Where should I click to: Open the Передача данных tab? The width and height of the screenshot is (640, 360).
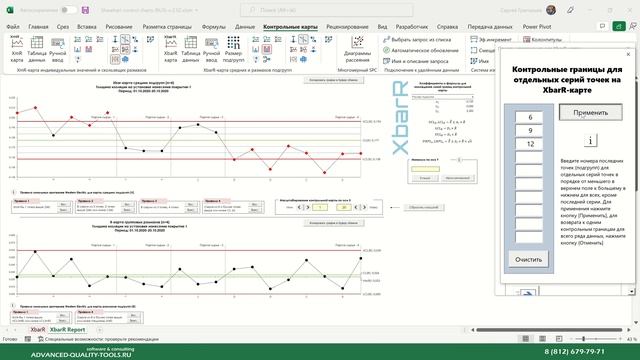[490, 27]
